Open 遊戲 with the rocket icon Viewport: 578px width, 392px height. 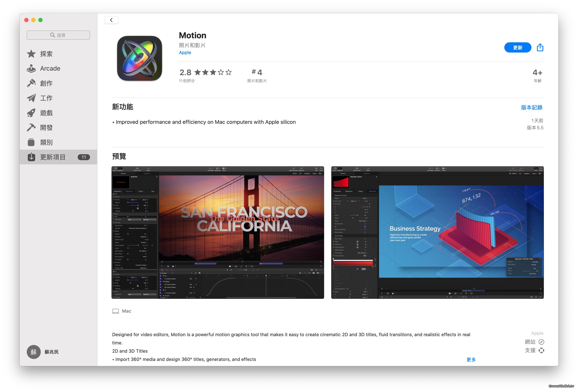tap(46, 113)
